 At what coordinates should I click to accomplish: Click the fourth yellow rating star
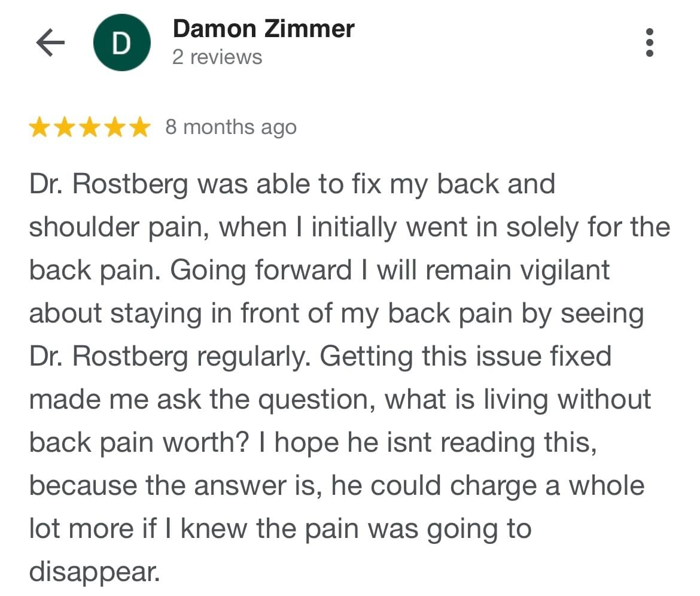pyautogui.click(x=114, y=127)
